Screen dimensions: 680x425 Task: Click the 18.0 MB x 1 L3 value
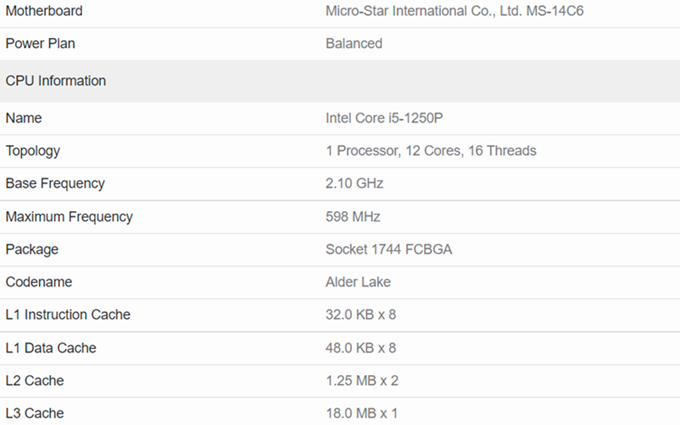[362, 413]
